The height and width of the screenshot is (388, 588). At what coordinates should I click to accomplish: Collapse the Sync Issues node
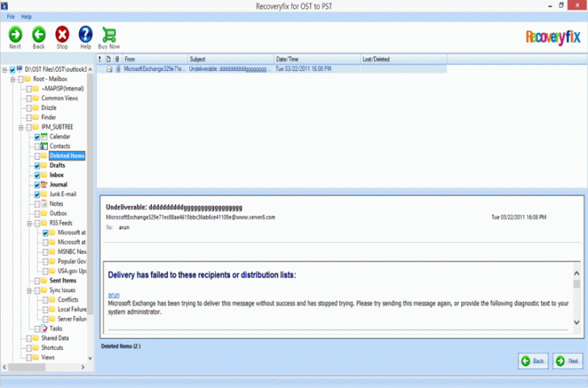point(30,290)
